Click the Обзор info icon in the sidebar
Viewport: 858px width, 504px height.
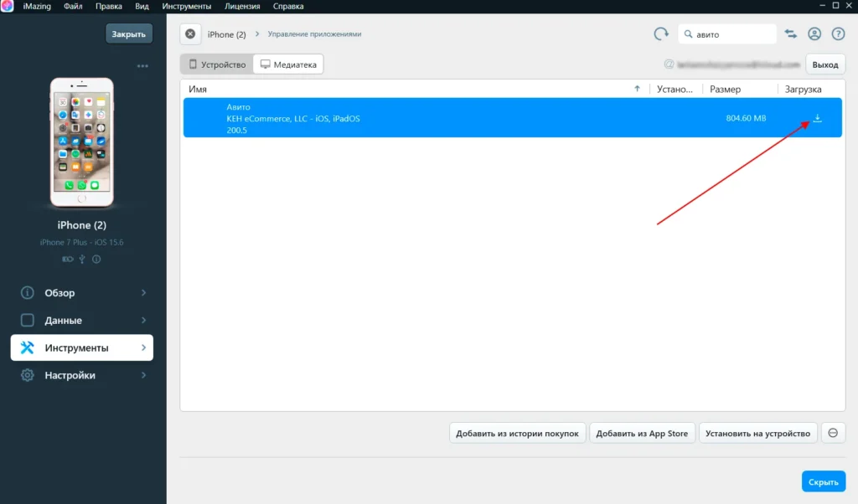click(28, 292)
